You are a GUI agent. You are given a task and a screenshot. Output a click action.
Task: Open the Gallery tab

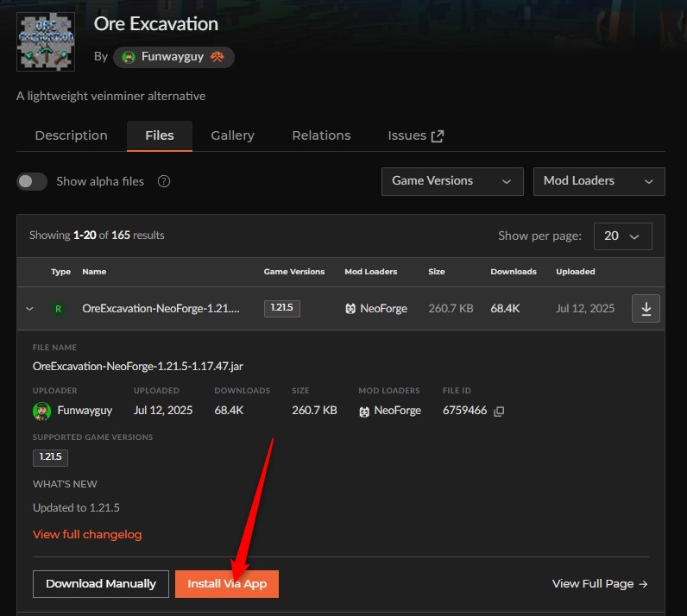click(x=233, y=135)
